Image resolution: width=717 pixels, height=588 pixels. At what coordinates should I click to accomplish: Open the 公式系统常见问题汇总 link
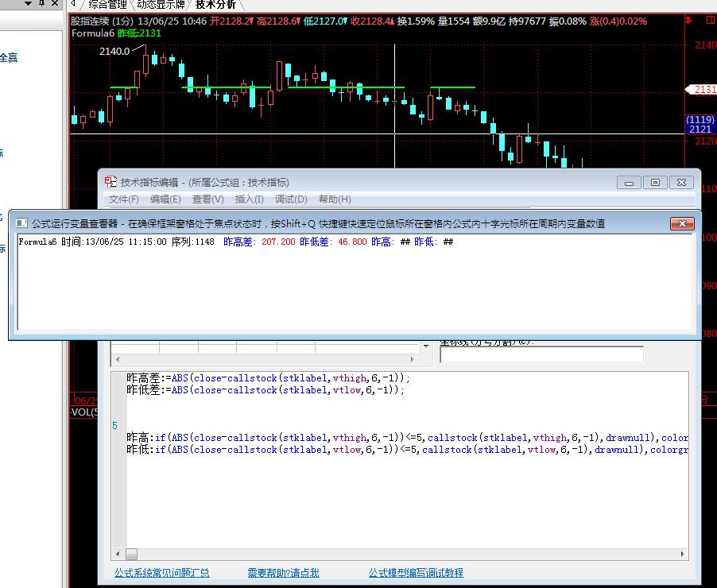(x=161, y=572)
